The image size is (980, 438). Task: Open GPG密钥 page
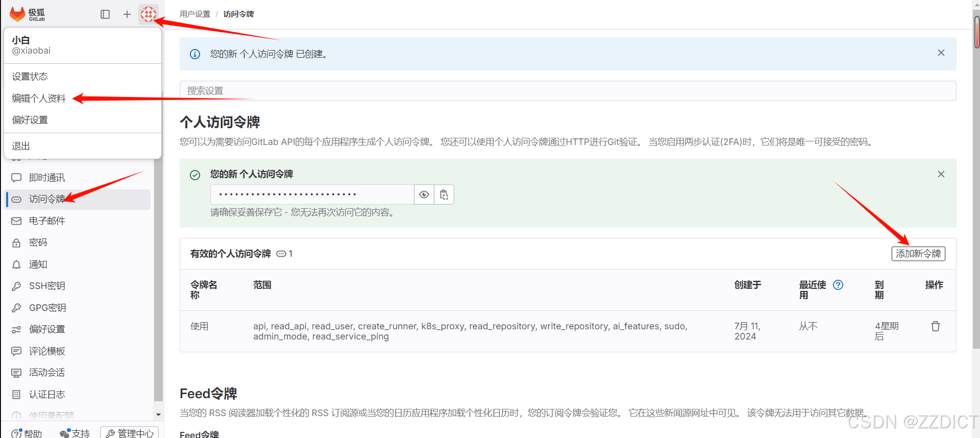pyautogui.click(x=79, y=308)
